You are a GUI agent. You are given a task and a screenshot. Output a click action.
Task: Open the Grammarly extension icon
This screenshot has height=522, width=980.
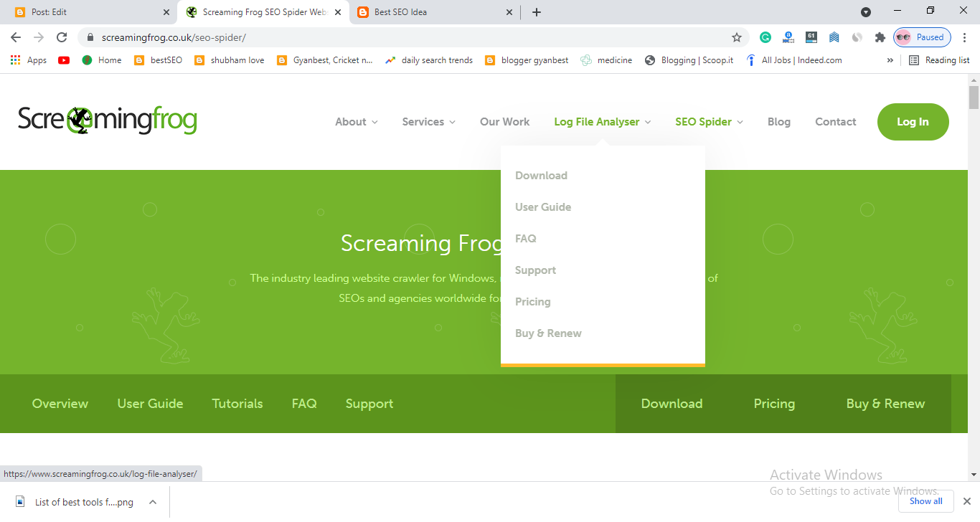click(765, 37)
